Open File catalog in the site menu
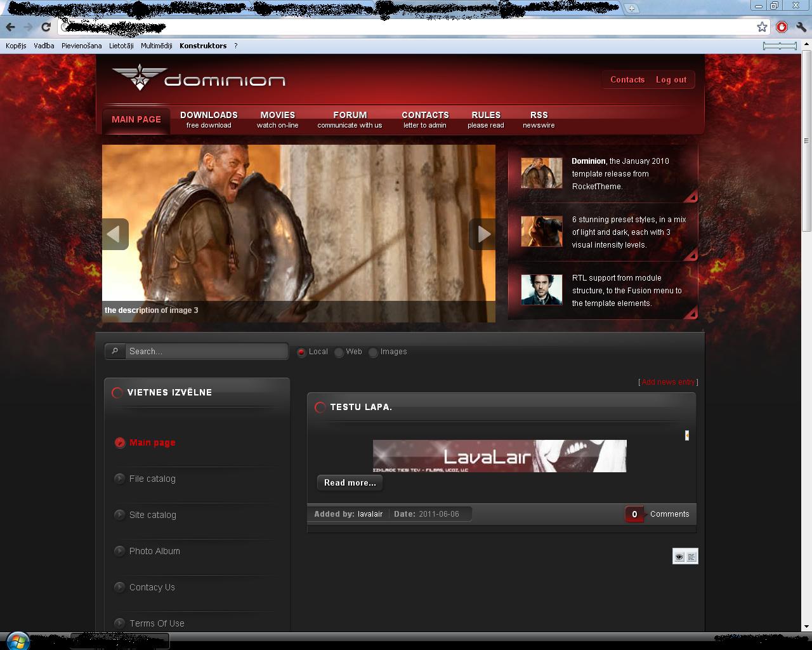This screenshot has height=650, width=812. point(152,479)
